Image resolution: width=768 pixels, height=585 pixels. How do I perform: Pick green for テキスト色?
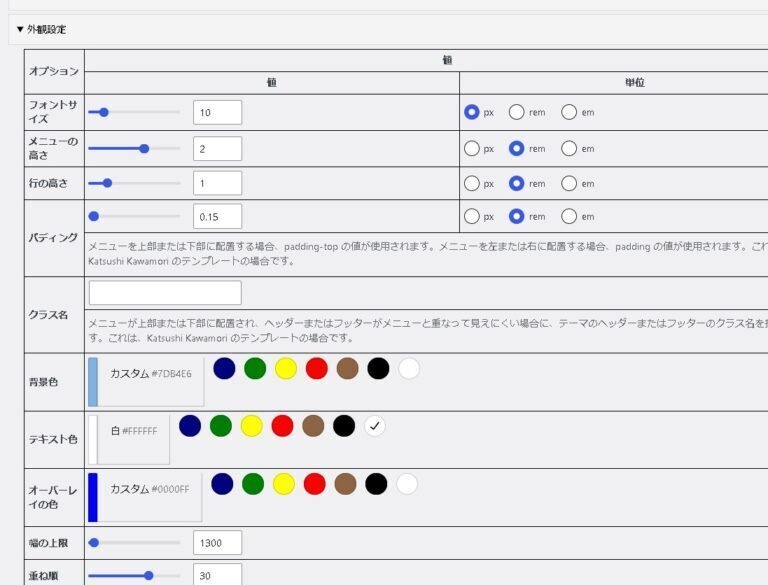221,426
